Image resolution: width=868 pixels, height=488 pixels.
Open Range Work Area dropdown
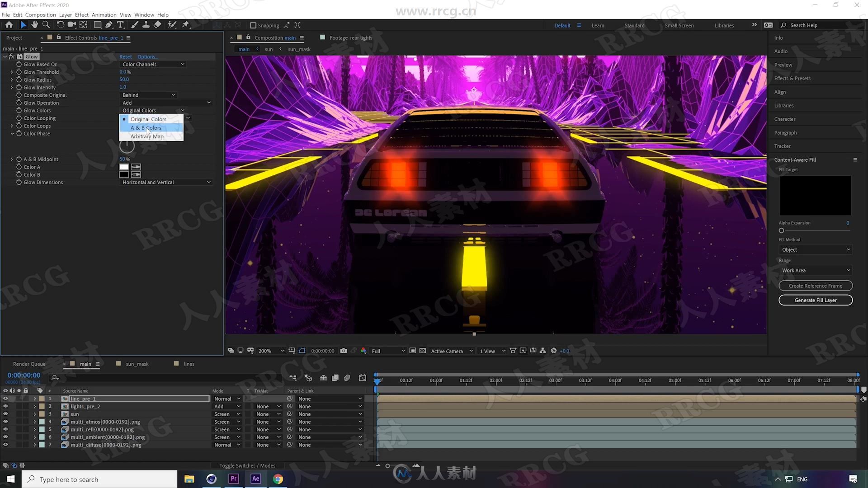[816, 271]
